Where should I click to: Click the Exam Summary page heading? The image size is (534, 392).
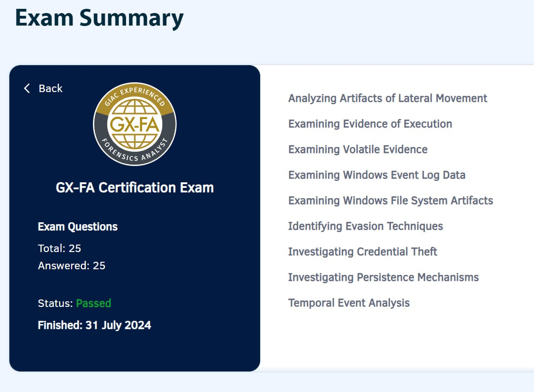coord(99,19)
